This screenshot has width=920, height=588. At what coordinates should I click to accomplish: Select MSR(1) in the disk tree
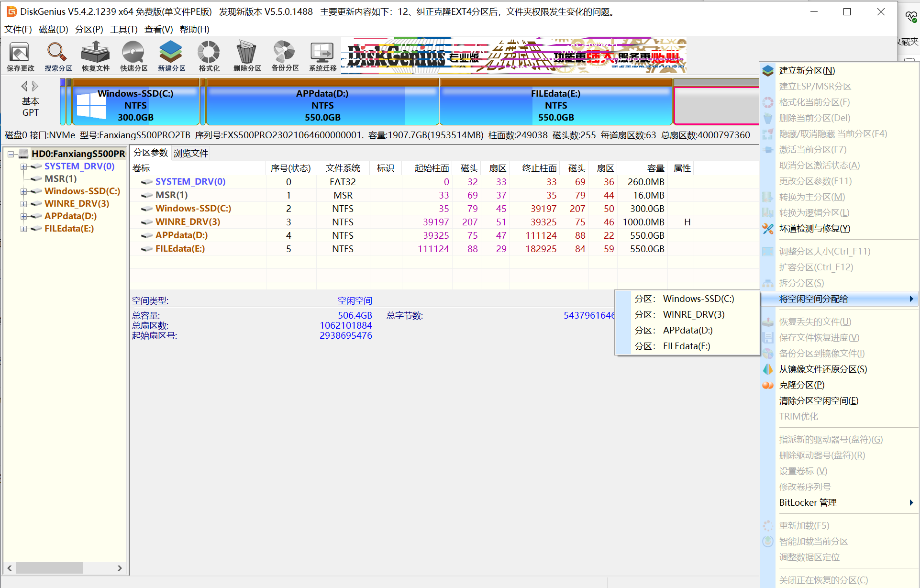60,179
